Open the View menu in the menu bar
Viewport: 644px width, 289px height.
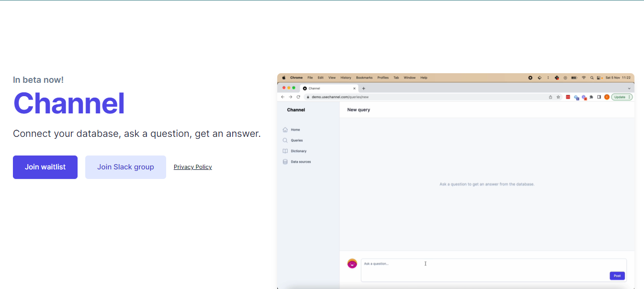[332, 78]
